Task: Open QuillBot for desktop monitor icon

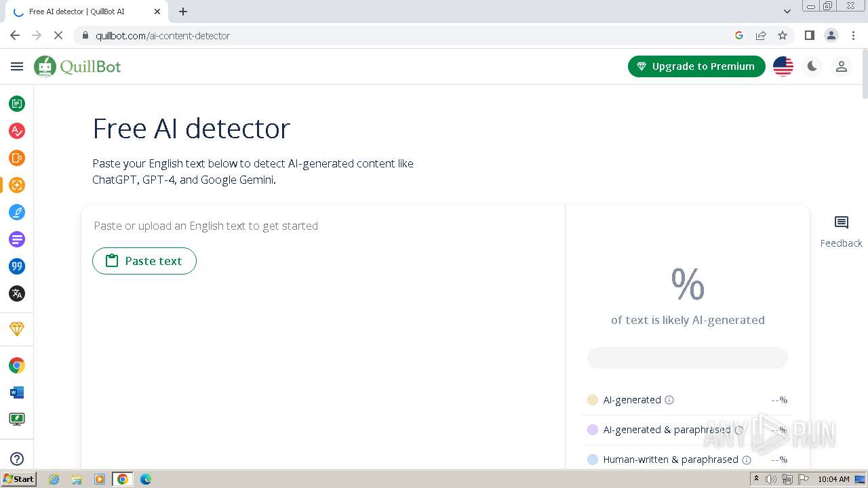Action: (x=17, y=420)
